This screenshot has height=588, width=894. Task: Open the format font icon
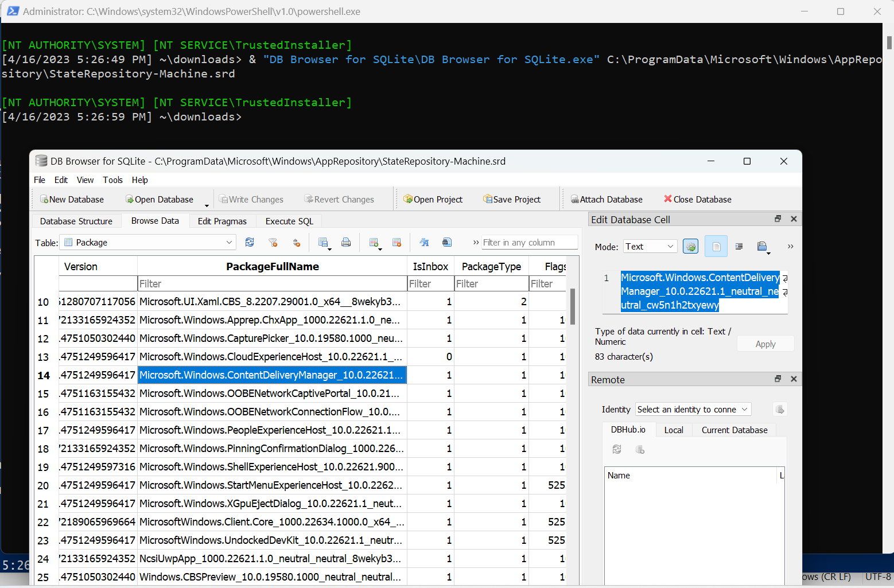(x=424, y=242)
